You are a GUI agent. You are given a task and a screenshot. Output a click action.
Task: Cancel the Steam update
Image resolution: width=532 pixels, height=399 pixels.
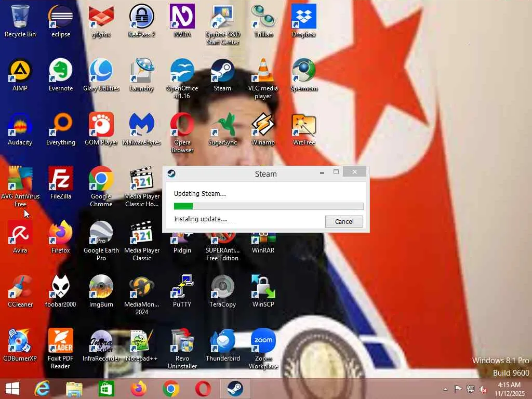pos(344,221)
